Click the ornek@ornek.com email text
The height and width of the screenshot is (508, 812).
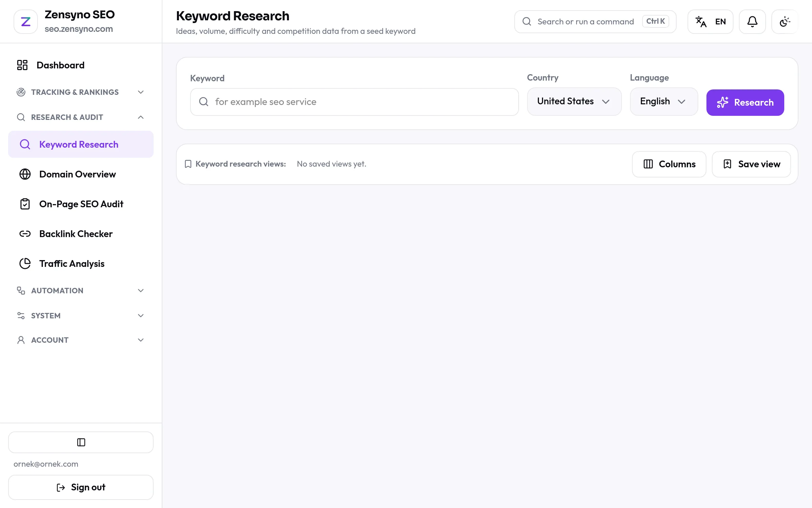tap(46, 464)
